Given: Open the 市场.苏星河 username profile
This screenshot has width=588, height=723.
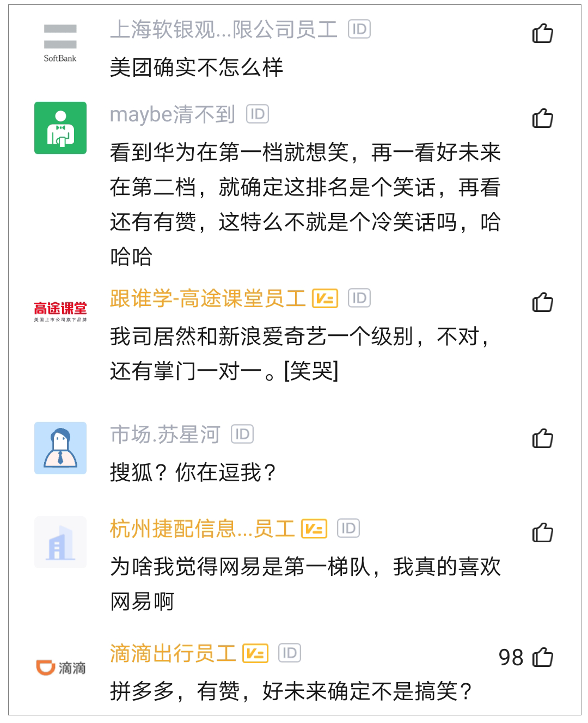Looking at the screenshot, I should (x=165, y=434).
